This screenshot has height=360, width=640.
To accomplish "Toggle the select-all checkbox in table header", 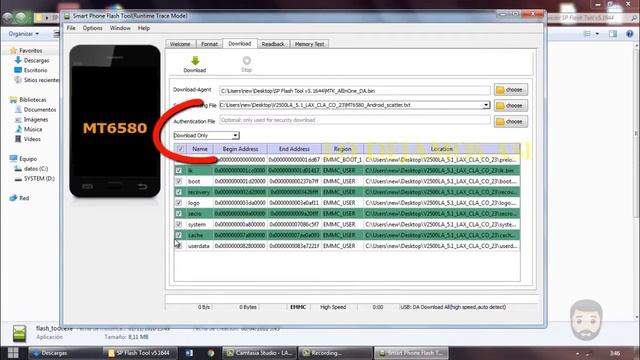I will pyautogui.click(x=180, y=149).
